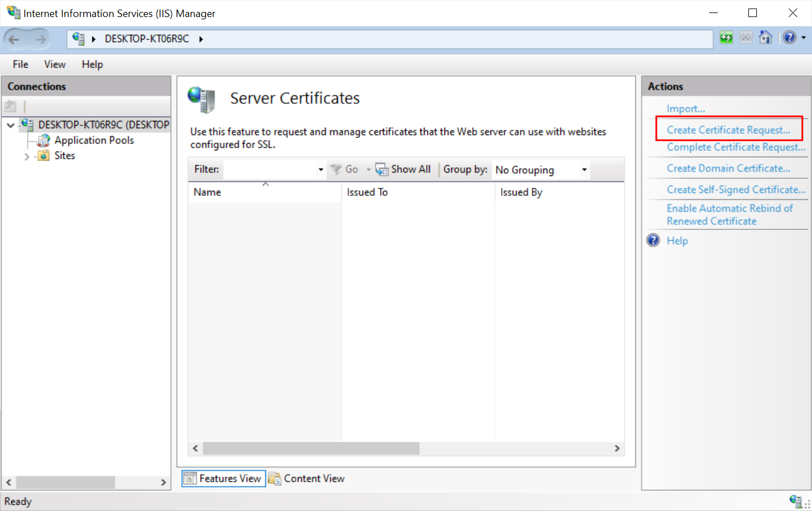Click the Help icon in the Actions pane

click(653, 240)
